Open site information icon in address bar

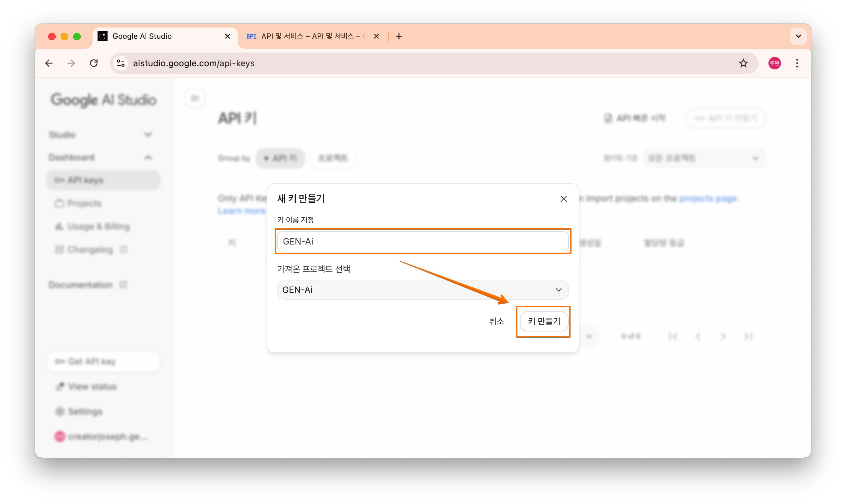121,63
